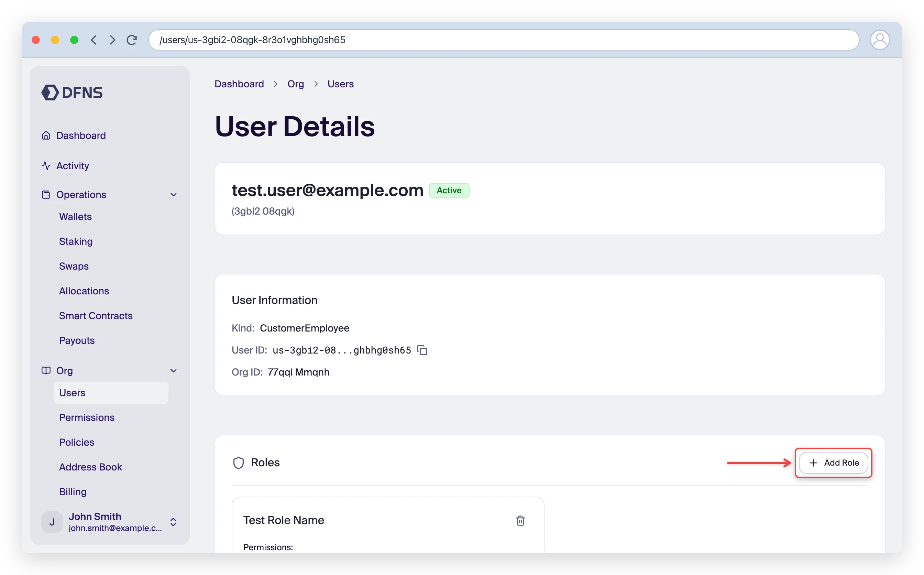This screenshot has height=575, width=924.
Task: Go back with browser back arrow
Action: tap(94, 40)
